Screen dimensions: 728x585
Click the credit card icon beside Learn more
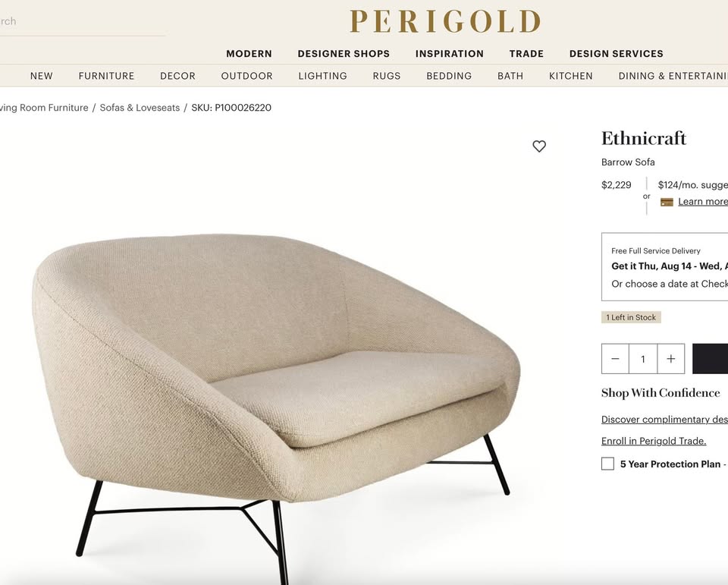pos(667,202)
